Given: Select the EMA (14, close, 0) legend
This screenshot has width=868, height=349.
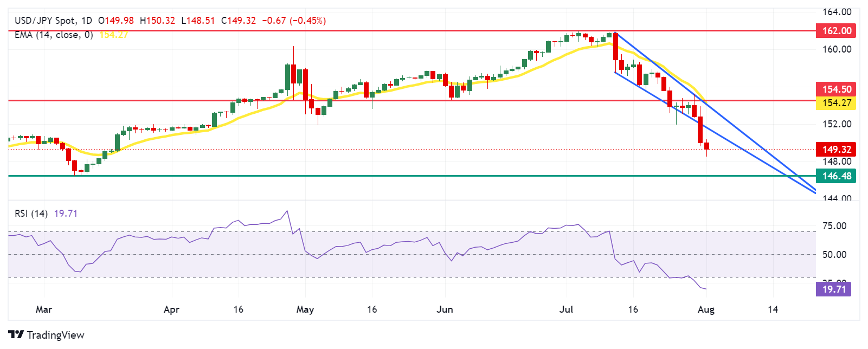Looking at the screenshot, I should 54,35.
